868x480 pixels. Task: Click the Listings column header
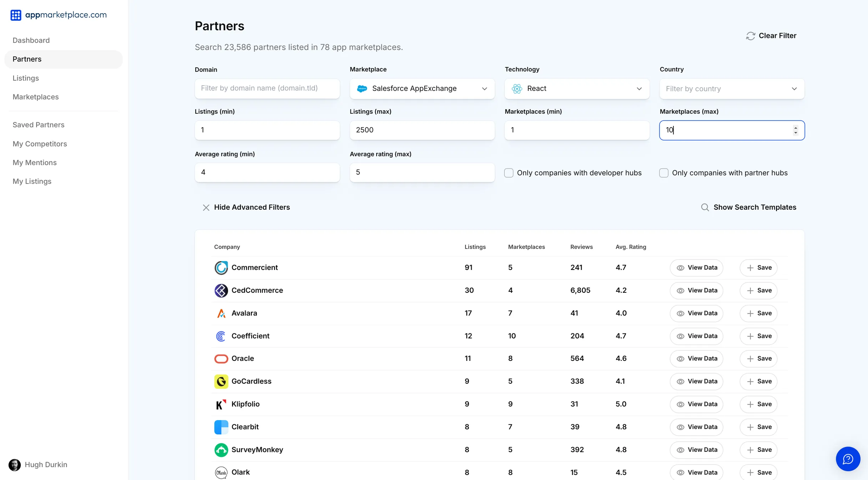pos(475,247)
